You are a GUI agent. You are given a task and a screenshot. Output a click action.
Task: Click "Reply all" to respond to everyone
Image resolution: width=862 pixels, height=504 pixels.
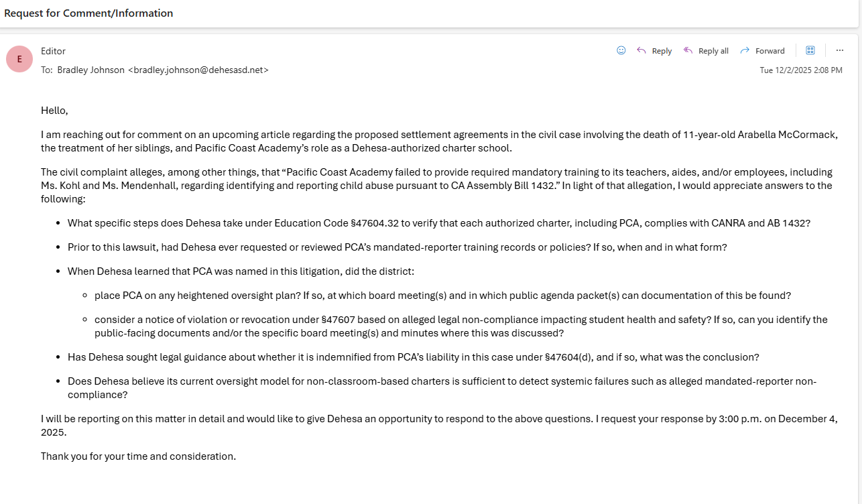tap(713, 50)
